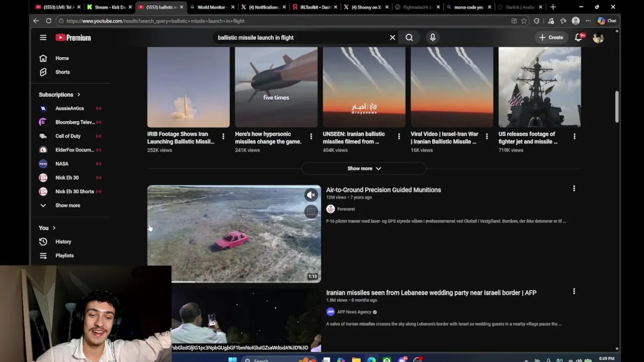Expand shorts shelf with Show more
The image size is (644, 362).
[364, 168]
